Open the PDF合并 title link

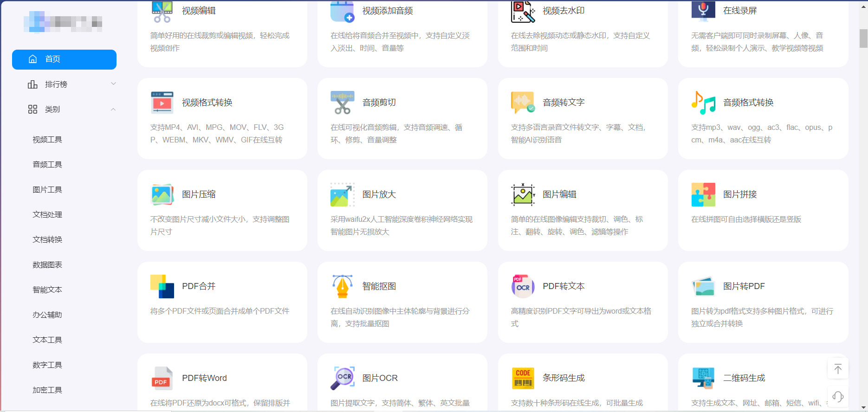pyautogui.click(x=199, y=286)
